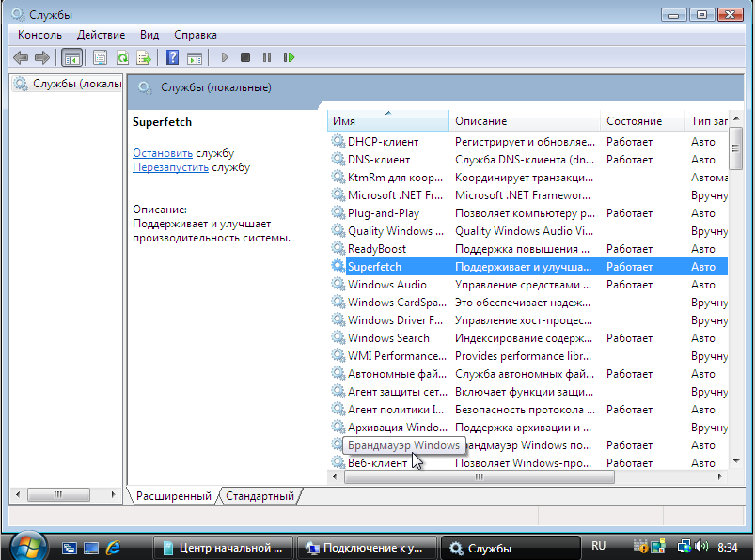
Task: Open the Действие menu
Action: point(101,35)
